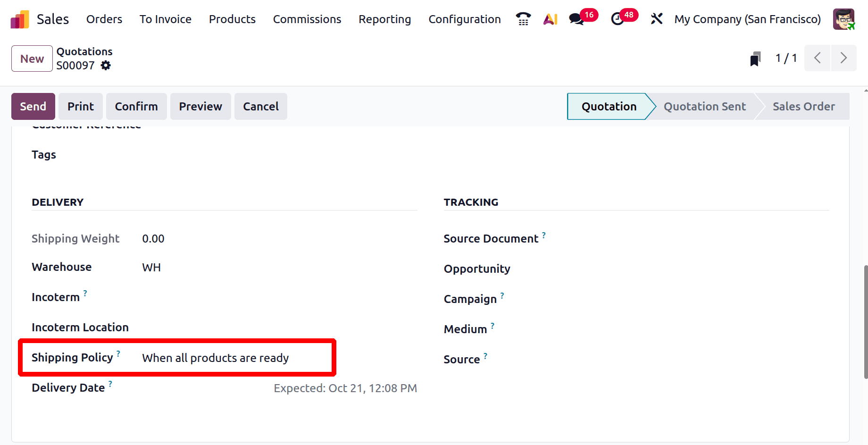868x445 pixels.
Task: Open the gear actions menu for S00097
Action: click(106, 66)
